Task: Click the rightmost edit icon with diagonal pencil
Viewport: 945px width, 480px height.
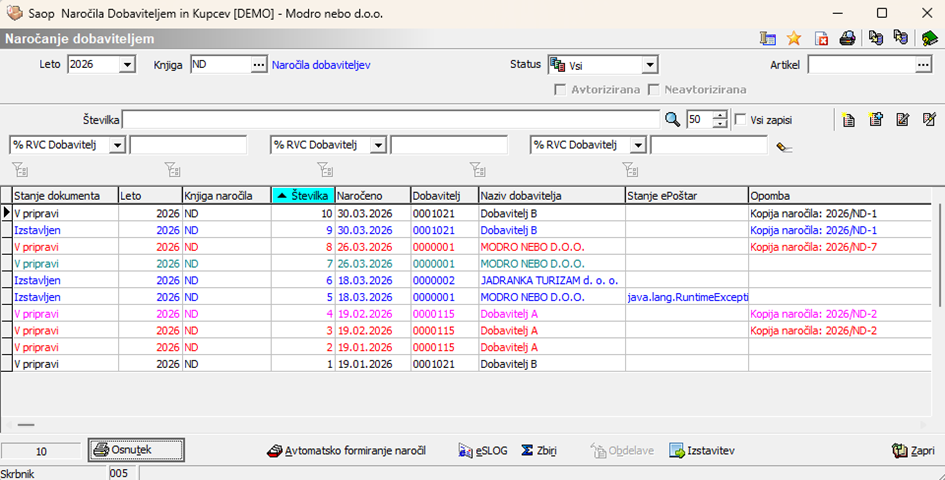Action: click(x=929, y=119)
